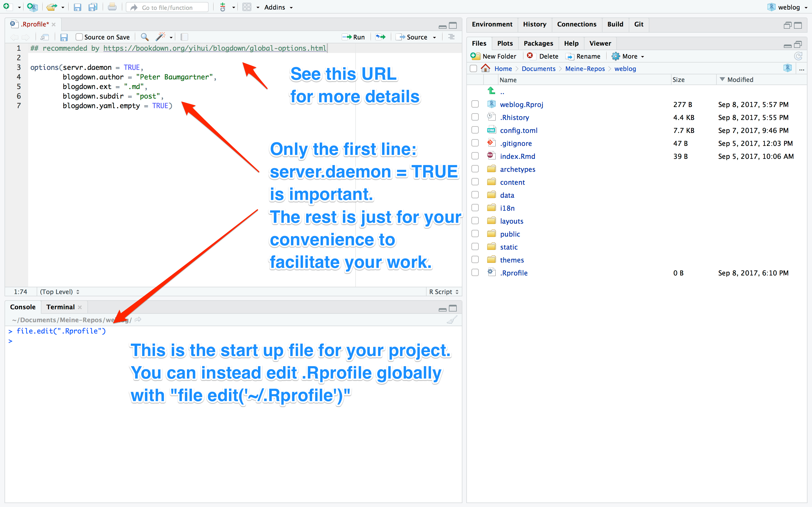Click the print current file icon

click(x=112, y=7)
